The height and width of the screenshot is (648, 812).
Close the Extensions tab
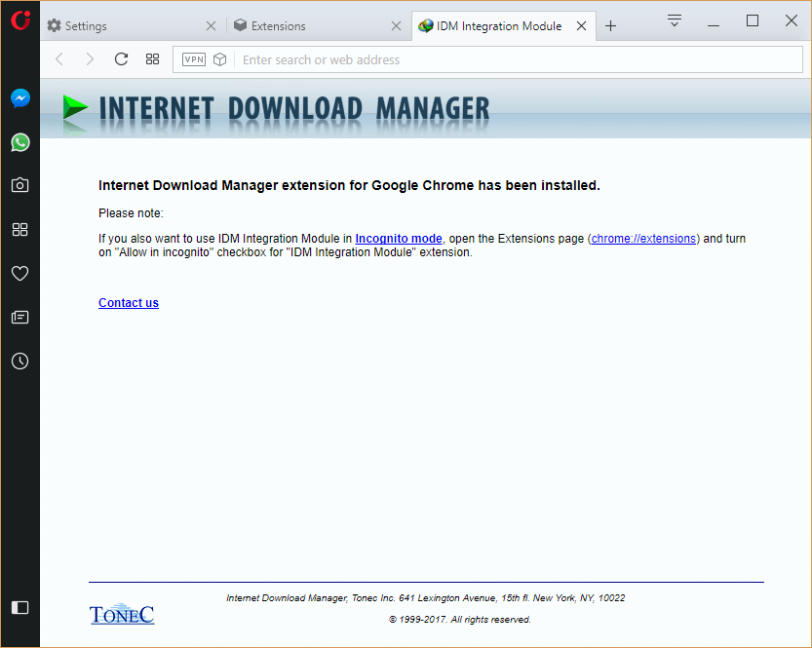click(x=396, y=26)
